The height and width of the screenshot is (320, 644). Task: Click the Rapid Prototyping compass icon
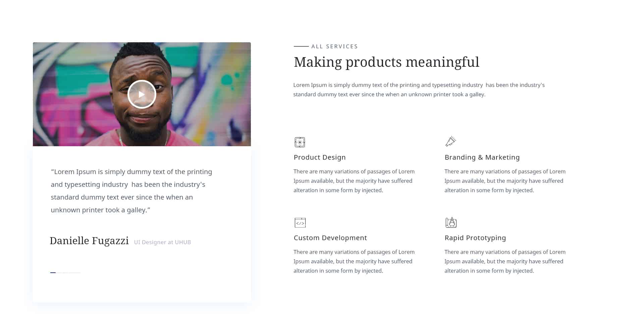click(451, 222)
